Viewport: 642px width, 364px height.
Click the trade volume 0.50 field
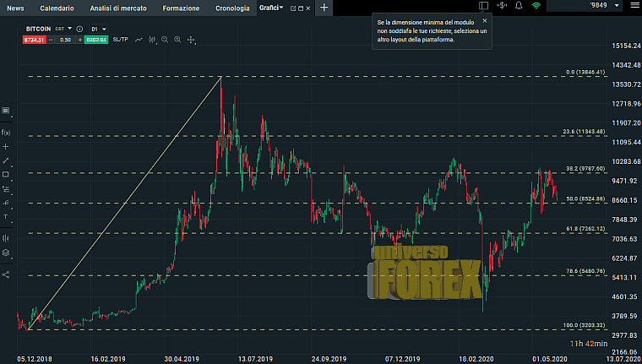point(65,40)
